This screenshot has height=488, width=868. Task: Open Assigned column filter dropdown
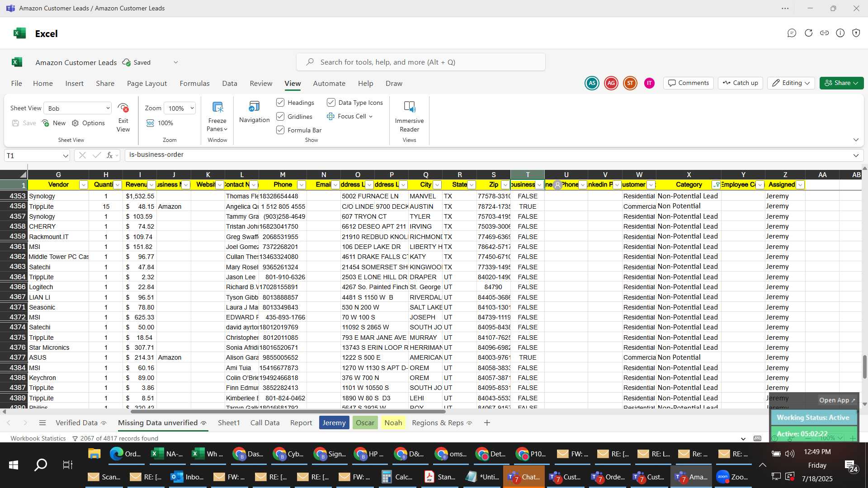(800, 185)
